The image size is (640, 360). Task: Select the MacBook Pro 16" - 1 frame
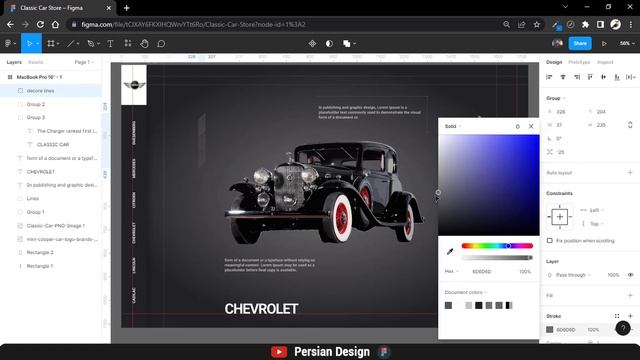click(x=39, y=77)
